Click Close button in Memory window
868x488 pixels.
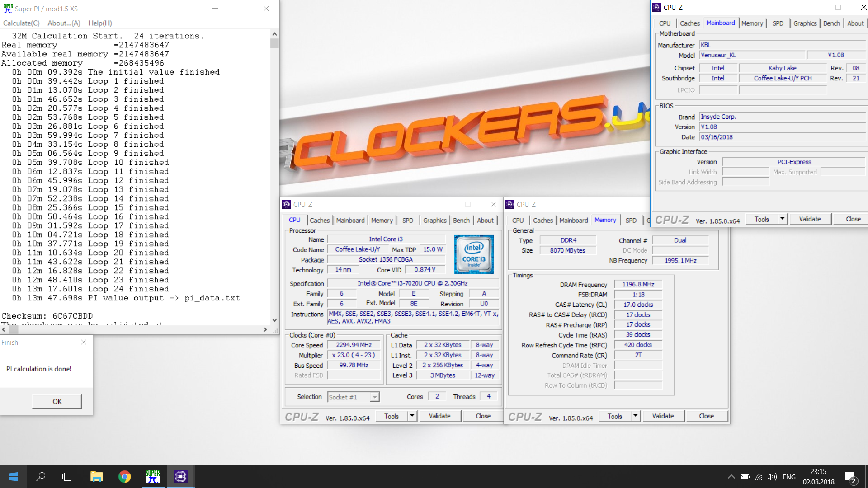click(x=706, y=416)
